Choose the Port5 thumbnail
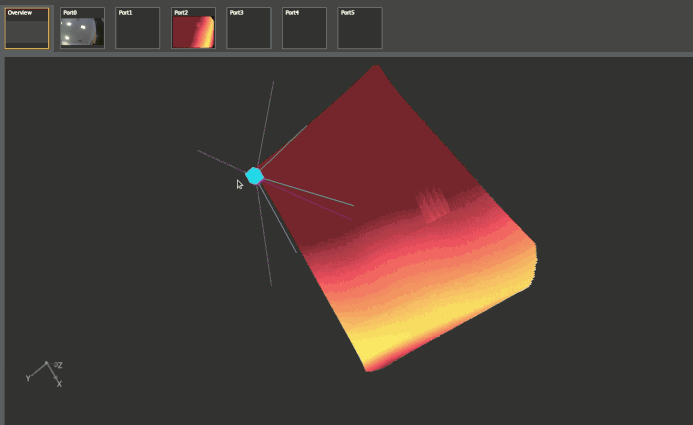The width and height of the screenshot is (693, 425). [359, 28]
